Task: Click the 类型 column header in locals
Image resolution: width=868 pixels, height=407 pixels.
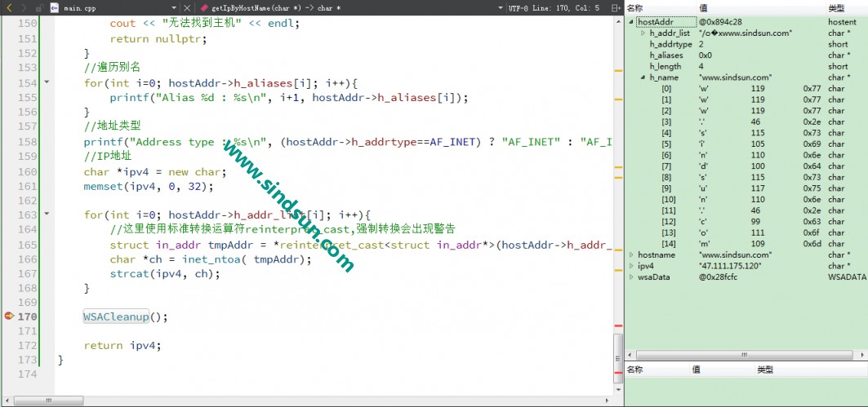Action: (x=836, y=7)
